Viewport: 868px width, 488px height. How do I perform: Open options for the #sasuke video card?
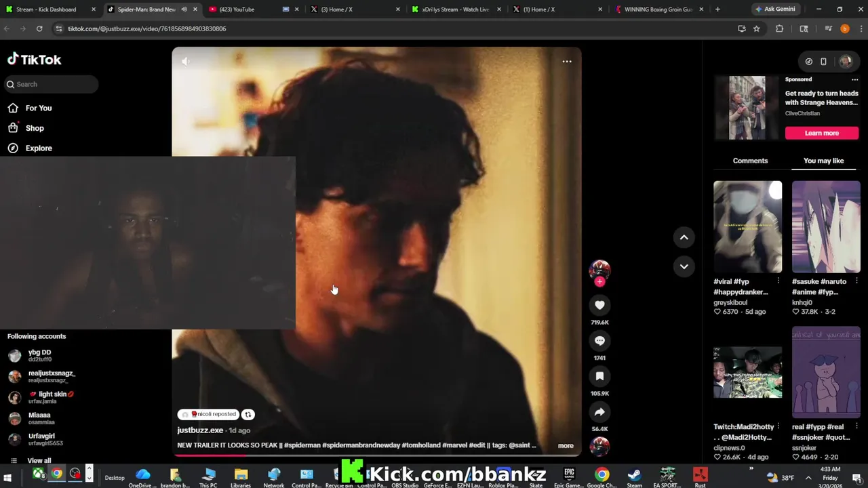point(856,281)
